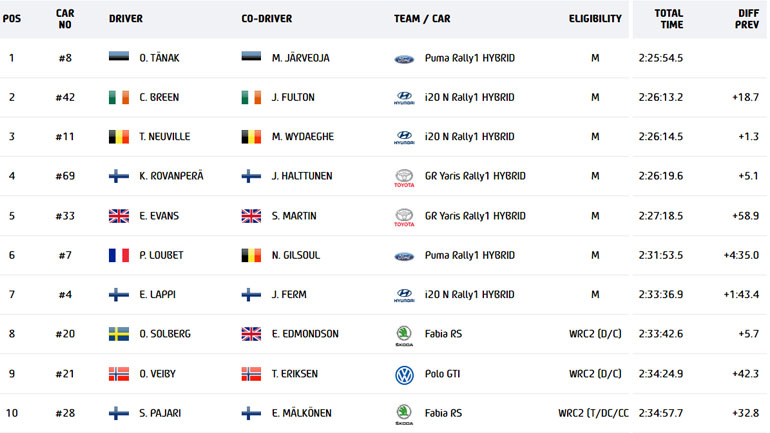Click the Toyota logo in Rovanperä's row
This screenshot has width=770, height=433.
404,177
